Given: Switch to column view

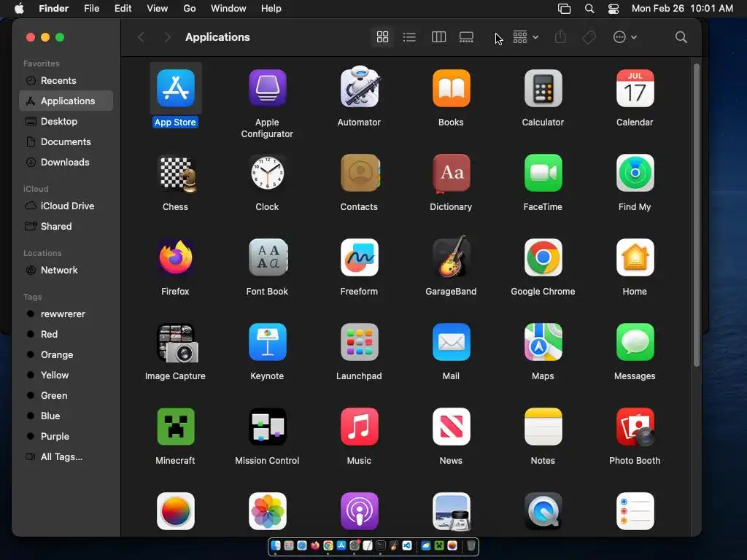Looking at the screenshot, I should 438,36.
